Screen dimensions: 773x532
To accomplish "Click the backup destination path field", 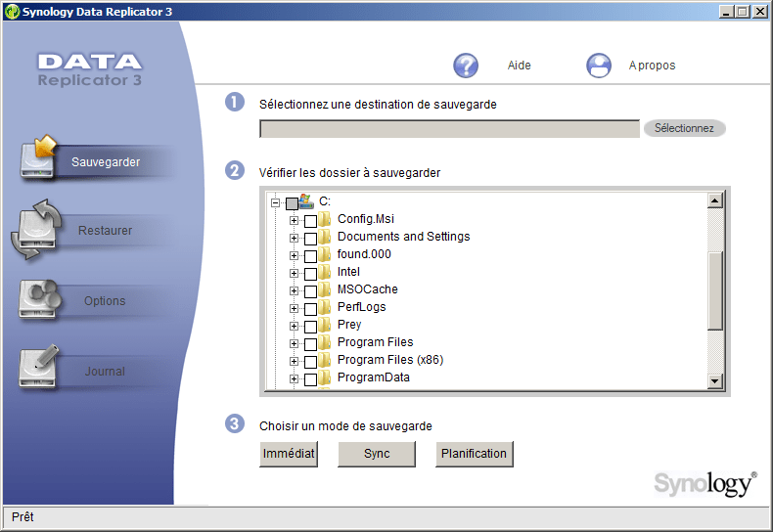I will (x=449, y=128).
